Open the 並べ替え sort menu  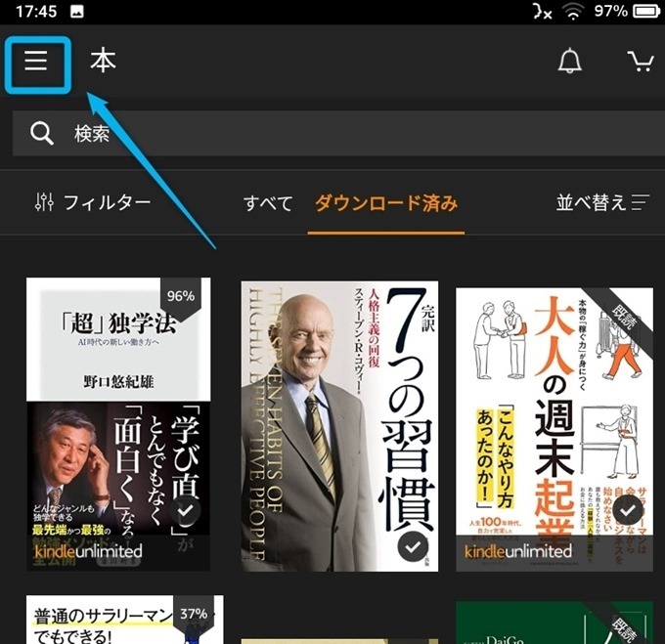602,202
